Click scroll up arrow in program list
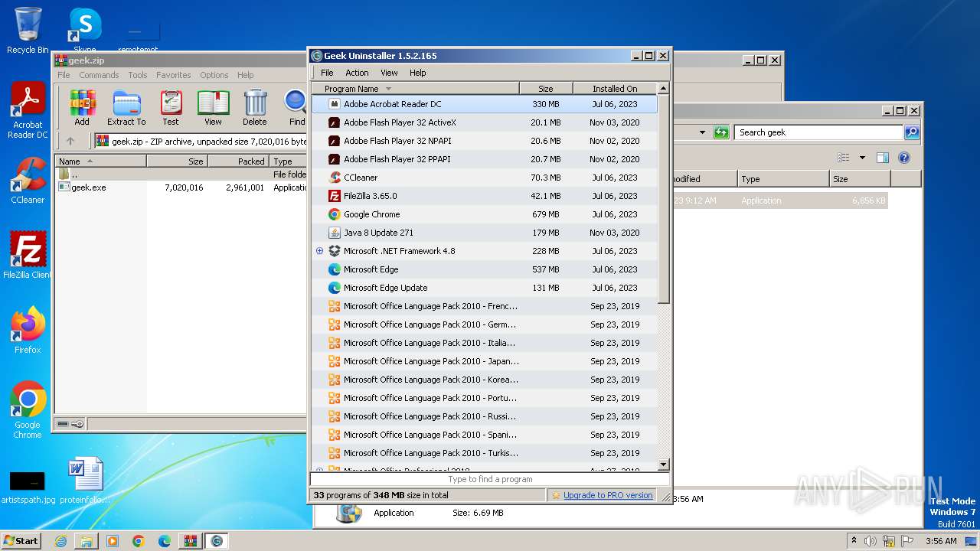This screenshot has height=551, width=980. 664,88
